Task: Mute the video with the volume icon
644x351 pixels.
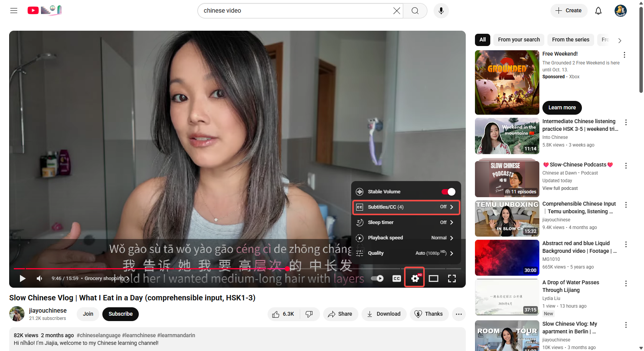Action: point(39,278)
